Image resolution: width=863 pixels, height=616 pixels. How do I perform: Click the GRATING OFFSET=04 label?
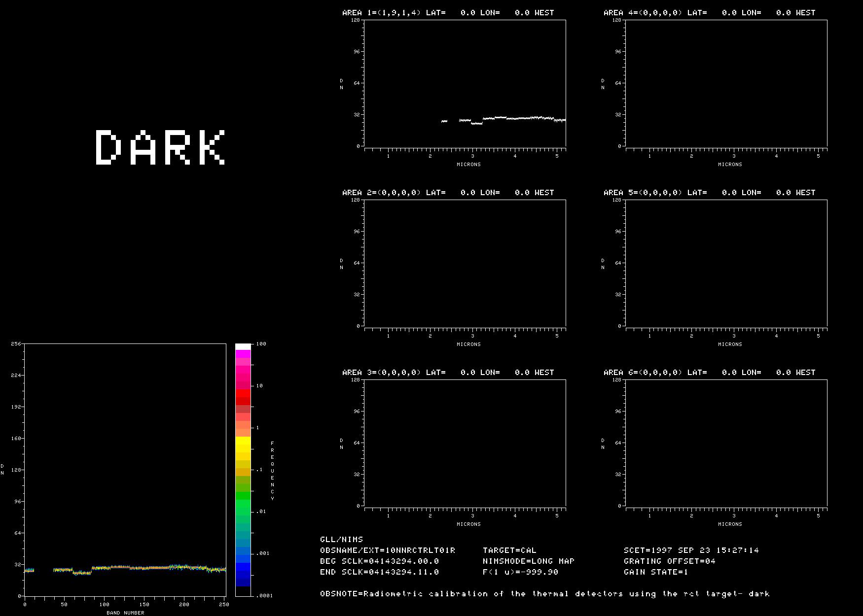click(669, 561)
